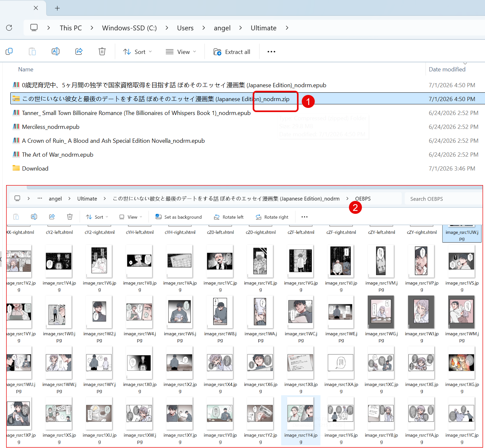
Task: Expand chevron after Ultimate breadcrumb in top window
Action: pyautogui.click(x=287, y=28)
